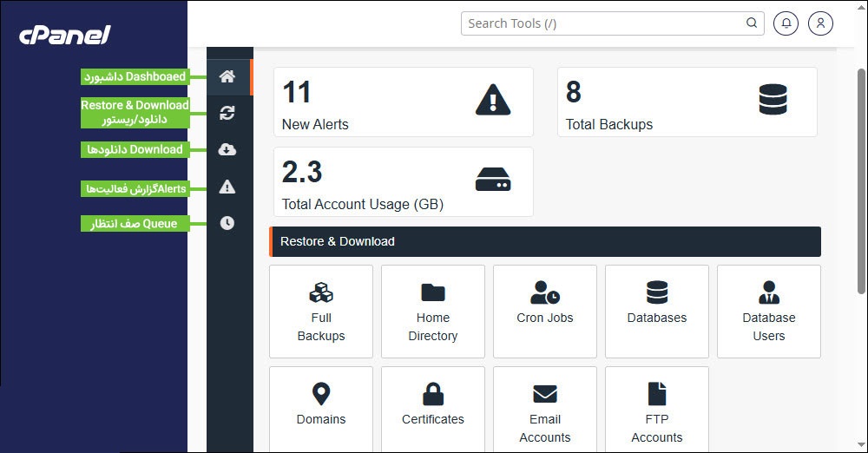
Task: View the New Alerts summary card
Action: click(x=403, y=102)
